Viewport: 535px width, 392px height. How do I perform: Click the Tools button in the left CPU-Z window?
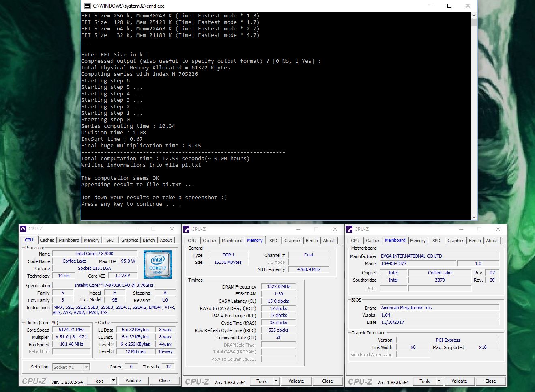pos(99,381)
